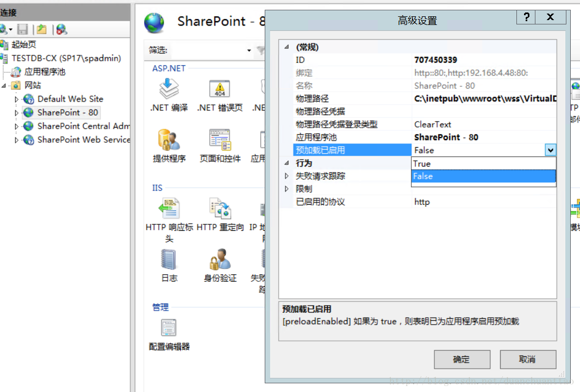Expand the SharePoint - 80 tree node
The height and width of the screenshot is (392, 580).
click(x=16, y=113)
